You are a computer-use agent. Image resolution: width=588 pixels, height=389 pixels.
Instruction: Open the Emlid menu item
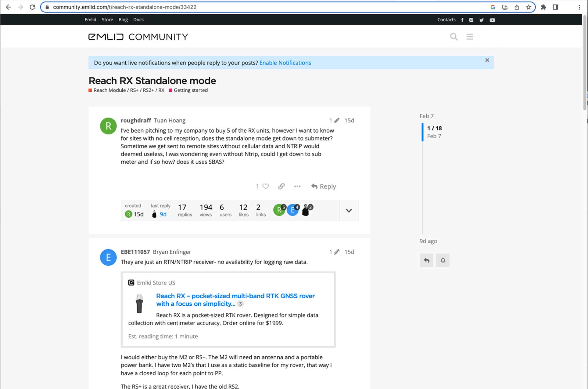[x=90, y=20]
